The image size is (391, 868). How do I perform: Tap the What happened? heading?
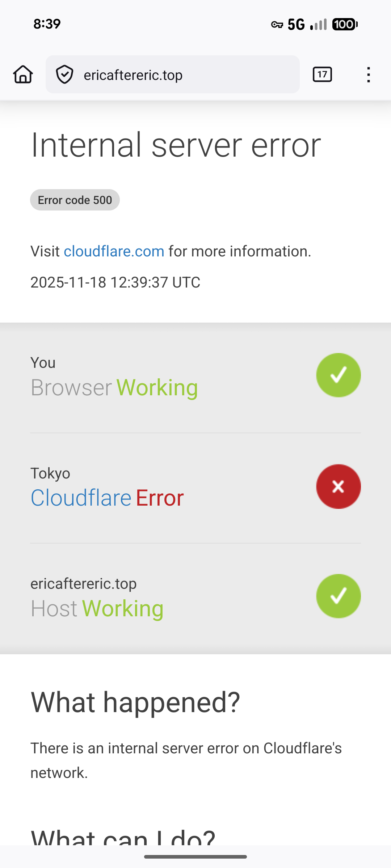tap(135, 702)
